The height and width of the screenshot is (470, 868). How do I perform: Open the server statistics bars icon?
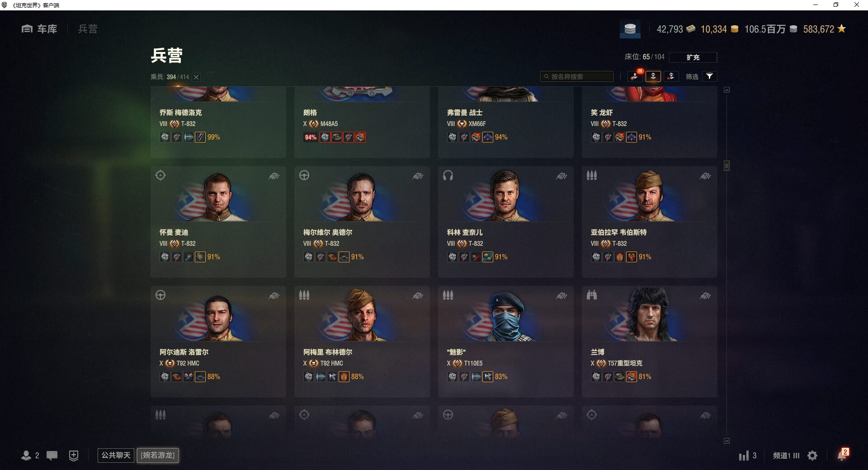click(744, 456)
